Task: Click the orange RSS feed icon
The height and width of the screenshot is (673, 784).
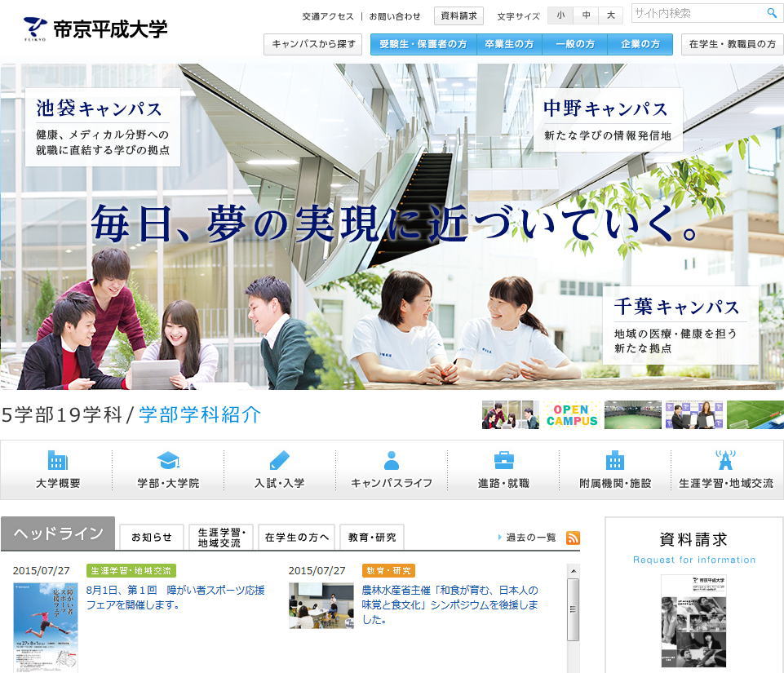Action: pyautogui.click(x=573, y=538)
